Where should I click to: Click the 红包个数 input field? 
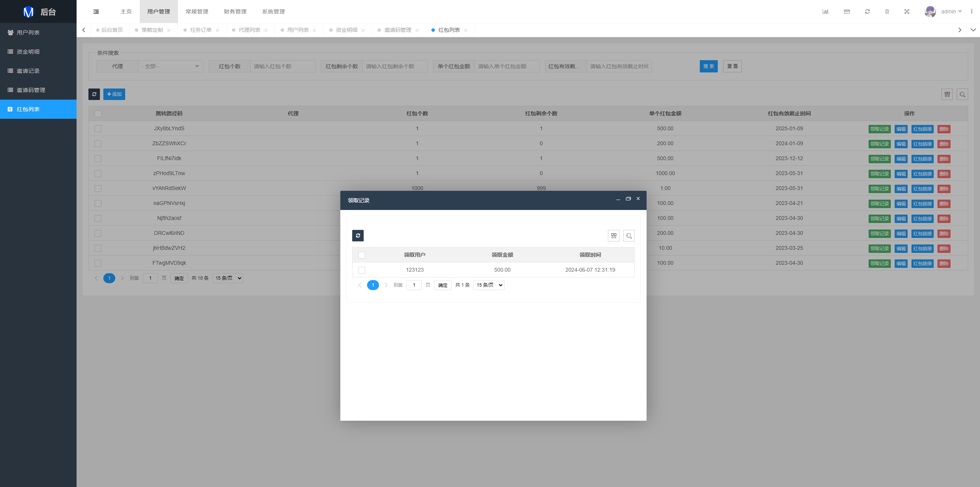pos(283,66)
